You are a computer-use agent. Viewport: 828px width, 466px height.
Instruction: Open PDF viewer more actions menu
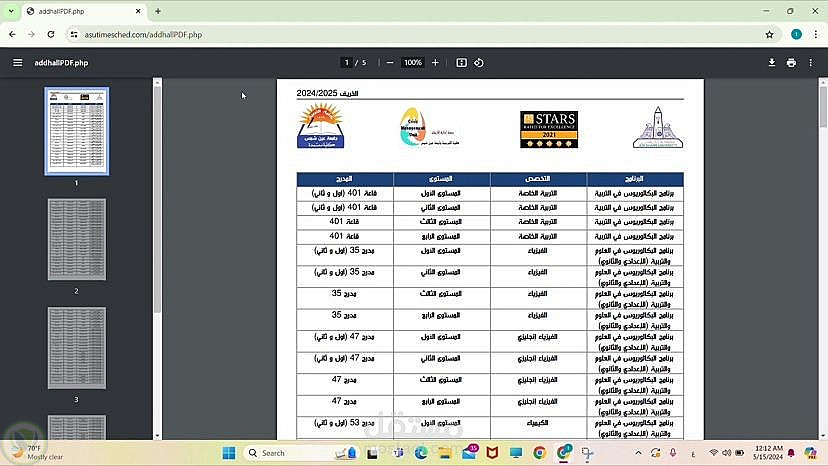click(x=811, y=63)
